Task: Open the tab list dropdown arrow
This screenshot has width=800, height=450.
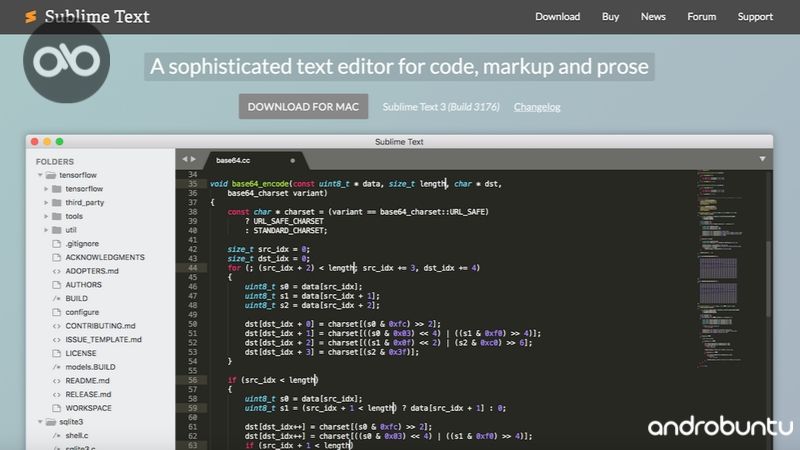Action: click(x=762, y=159)
